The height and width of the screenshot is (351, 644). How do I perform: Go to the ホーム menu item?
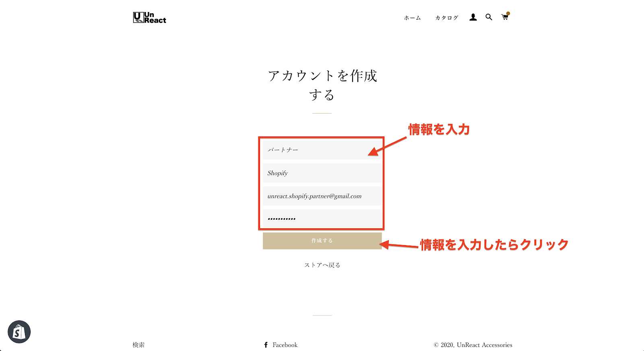point(412,18)
